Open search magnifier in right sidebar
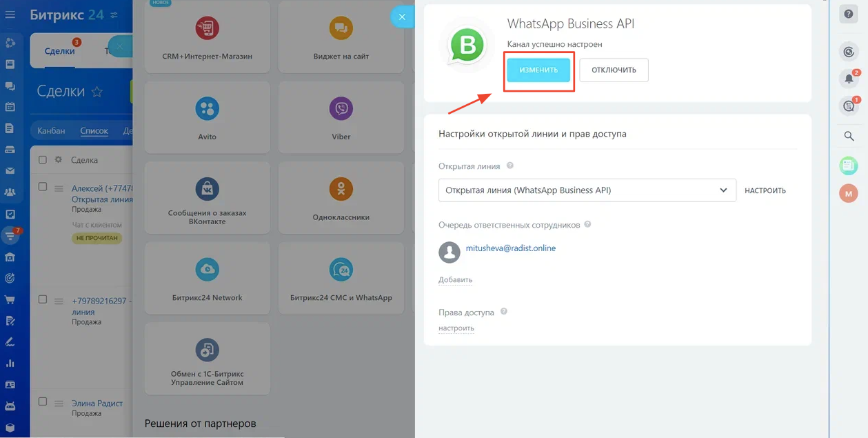This screenshot has width=868, height=438. 849,136
